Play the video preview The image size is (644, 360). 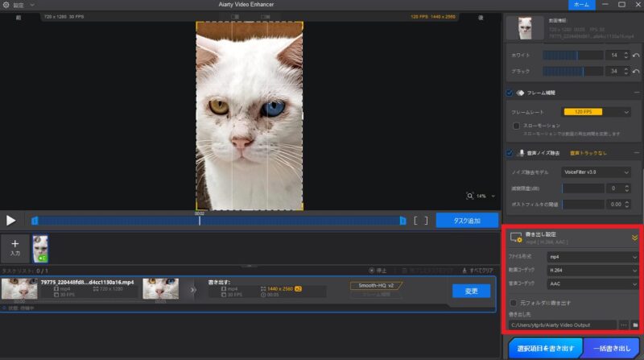10,220
